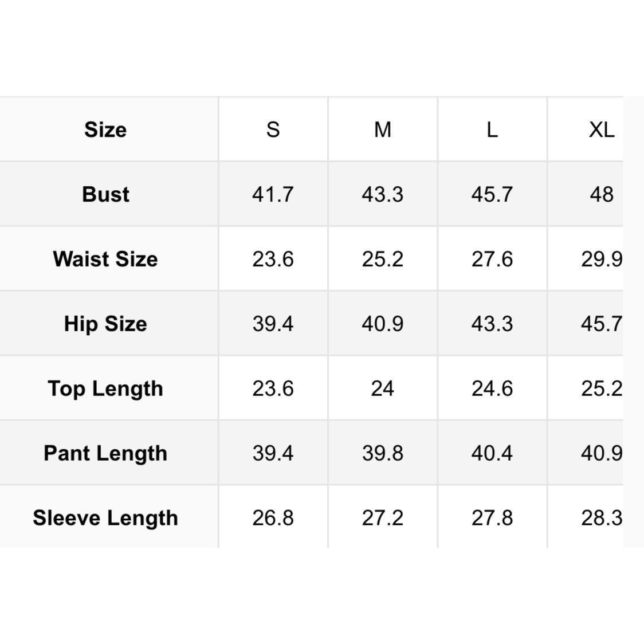Click Pant Length value 39.8 for M
This screenshot has width=644, height=644.
[383, 453]
